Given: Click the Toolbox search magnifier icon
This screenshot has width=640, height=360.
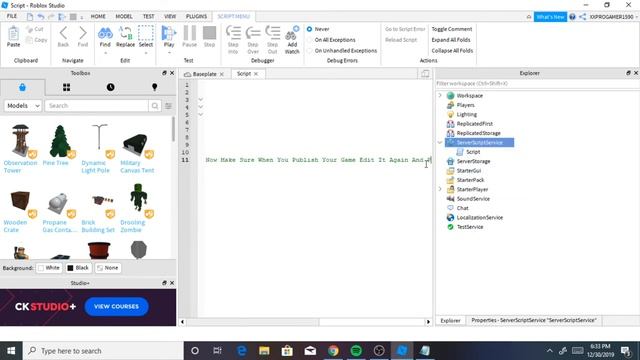Looking at the screenshot, I should coord(155,106).
